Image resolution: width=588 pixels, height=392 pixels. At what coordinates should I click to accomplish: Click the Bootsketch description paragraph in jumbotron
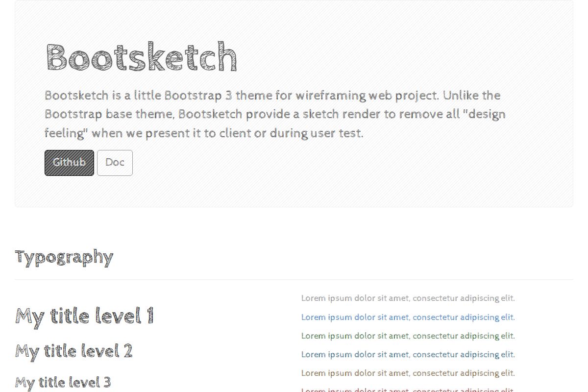[275, 114]
